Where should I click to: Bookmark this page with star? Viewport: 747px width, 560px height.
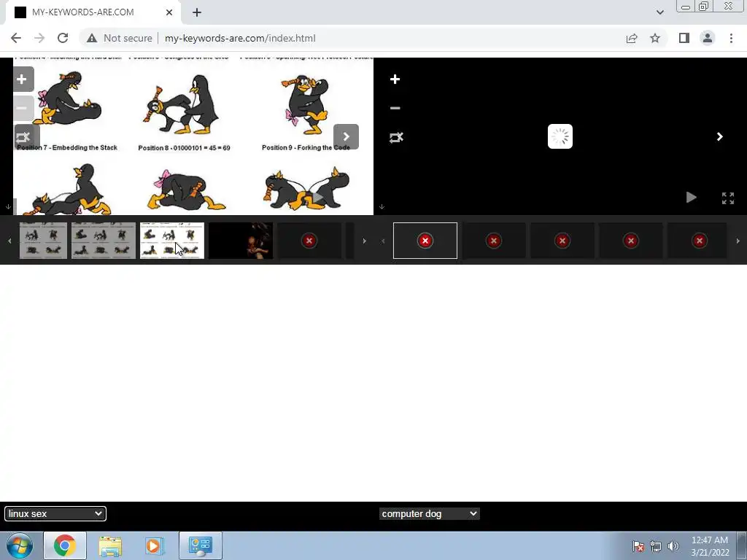pyautogui.click(x=655, y=38)
